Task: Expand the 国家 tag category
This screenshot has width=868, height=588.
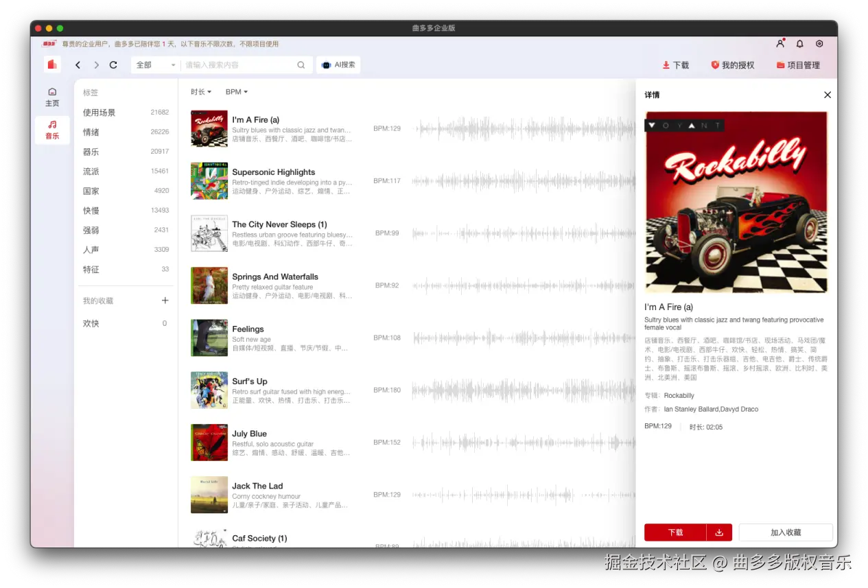Action: click(x=126, y=191)
